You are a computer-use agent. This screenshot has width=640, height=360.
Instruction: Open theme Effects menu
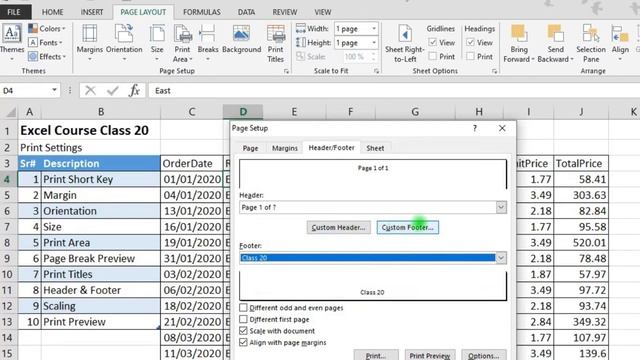(47, 56)
